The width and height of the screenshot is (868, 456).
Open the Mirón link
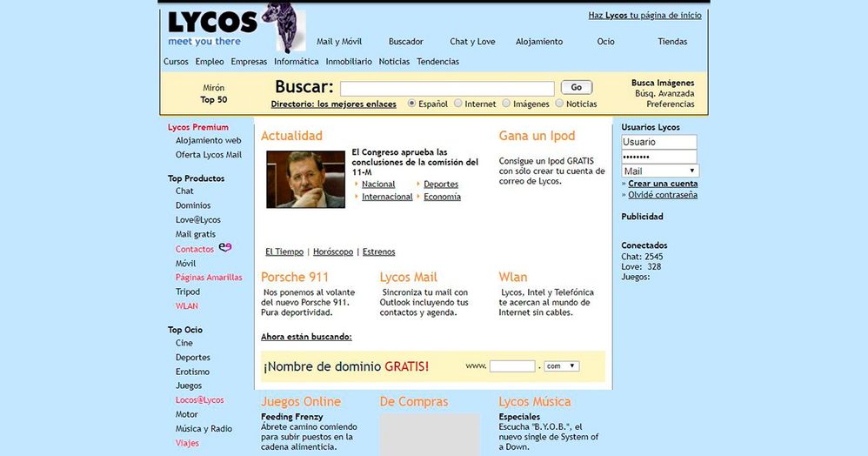214,88
